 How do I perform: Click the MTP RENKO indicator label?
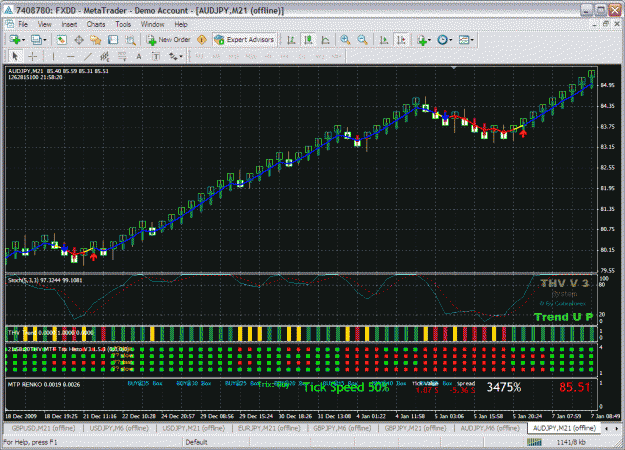[x=44, y=385]
